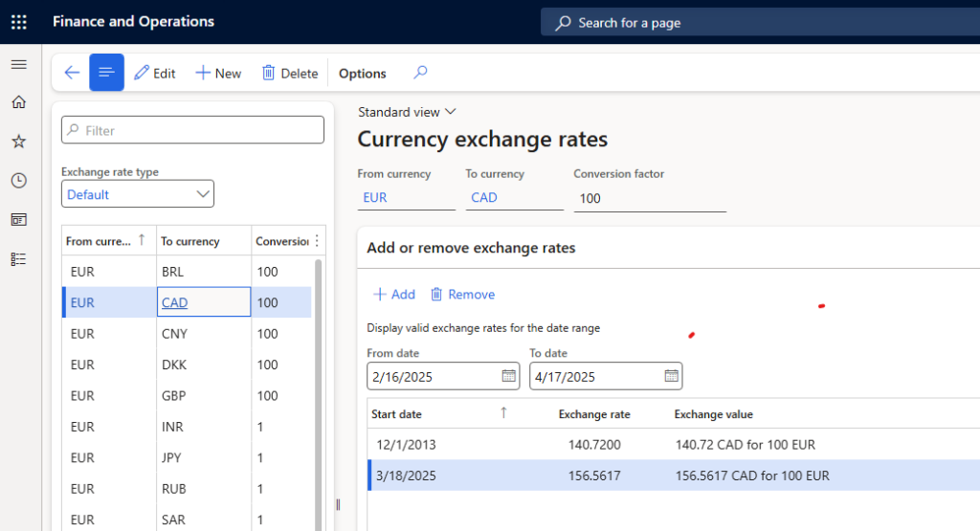This screenshot has width=980, height=531.
Task: Open Recent clock icon in sidebar
Action: [x=19, y=181]
